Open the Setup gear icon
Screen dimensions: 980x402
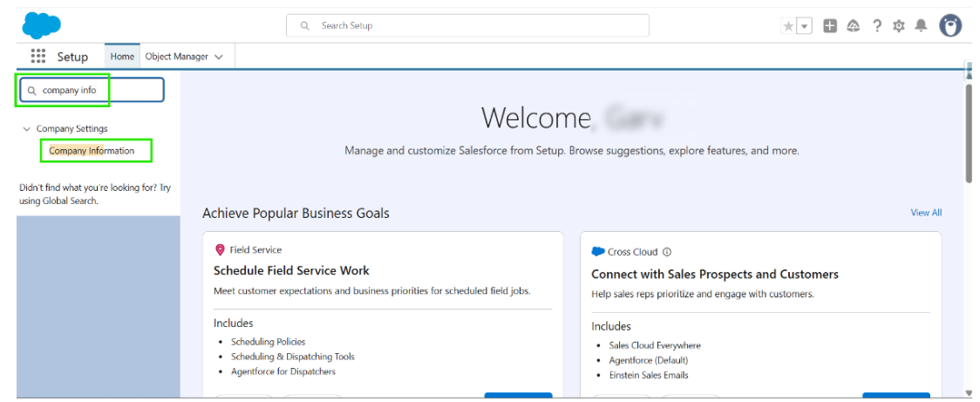(x=899, y=26)
